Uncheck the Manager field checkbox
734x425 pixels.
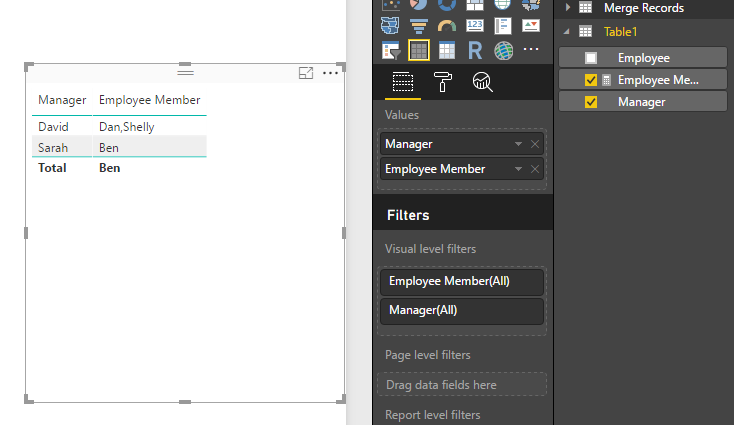coord(591,102)
